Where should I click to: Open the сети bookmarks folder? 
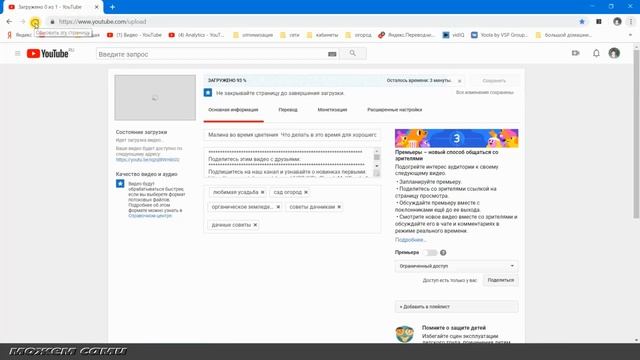(289, 35)
